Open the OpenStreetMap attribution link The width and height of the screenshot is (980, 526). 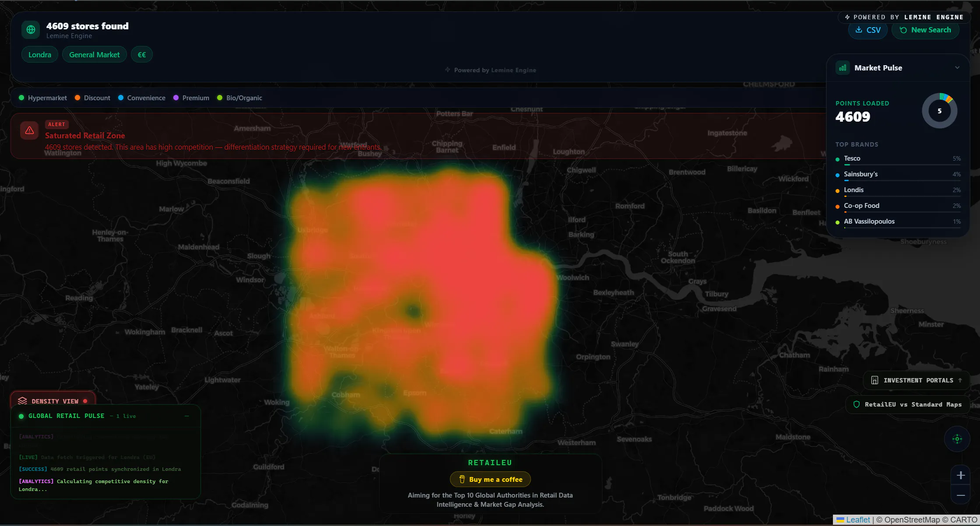tap(912, 520)
